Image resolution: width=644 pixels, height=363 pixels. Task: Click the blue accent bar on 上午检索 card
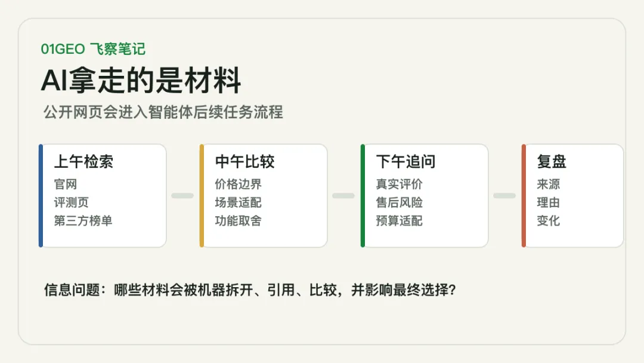[41, 196]
